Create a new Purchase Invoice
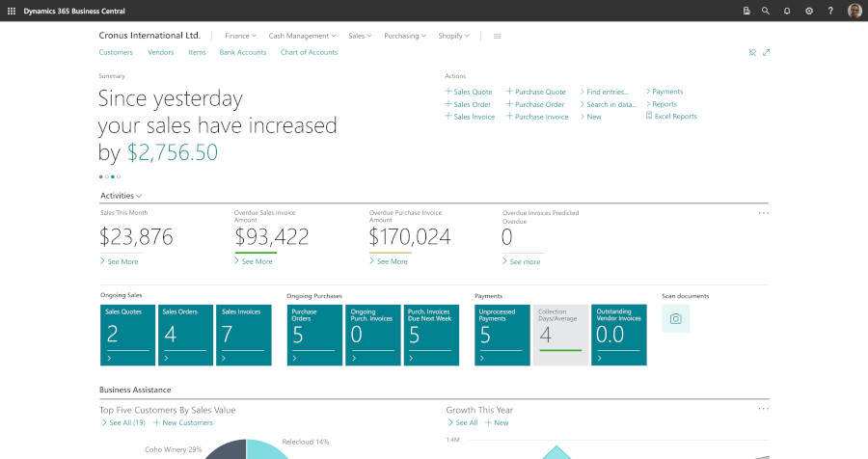868x459 pixels. point(537,117)
